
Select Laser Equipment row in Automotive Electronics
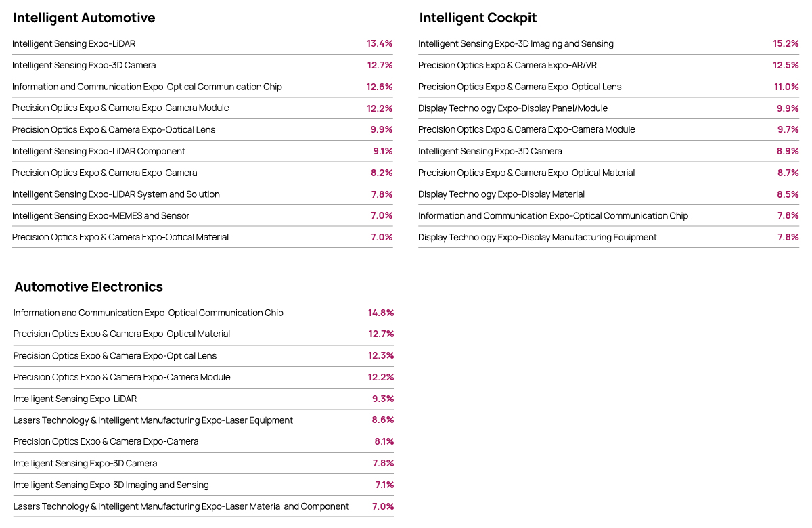coord(204,420)
